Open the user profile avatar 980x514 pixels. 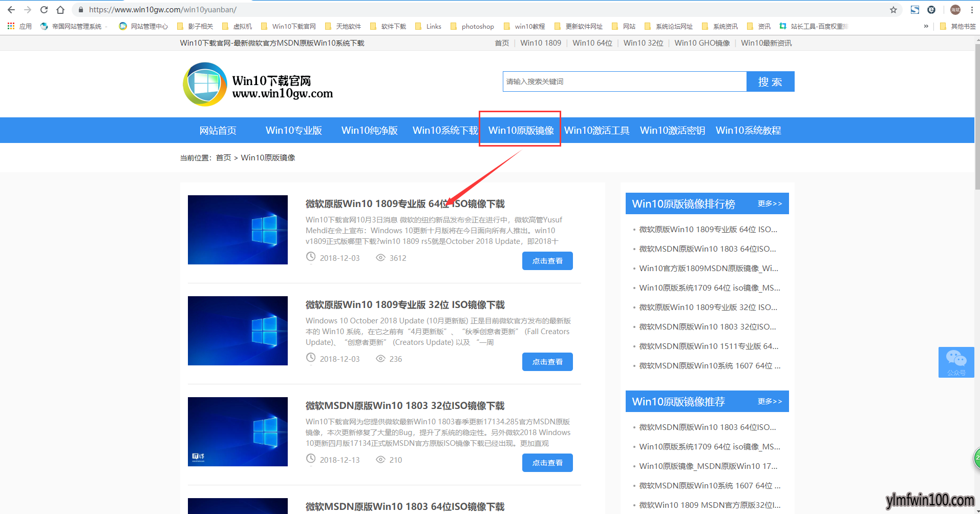pos(955,10)
